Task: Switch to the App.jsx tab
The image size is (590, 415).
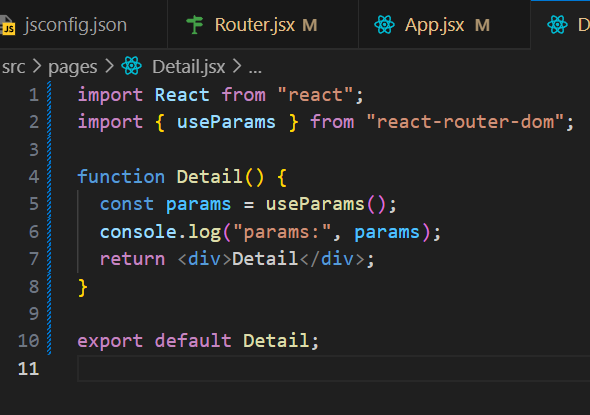Action: coord(444,25)
